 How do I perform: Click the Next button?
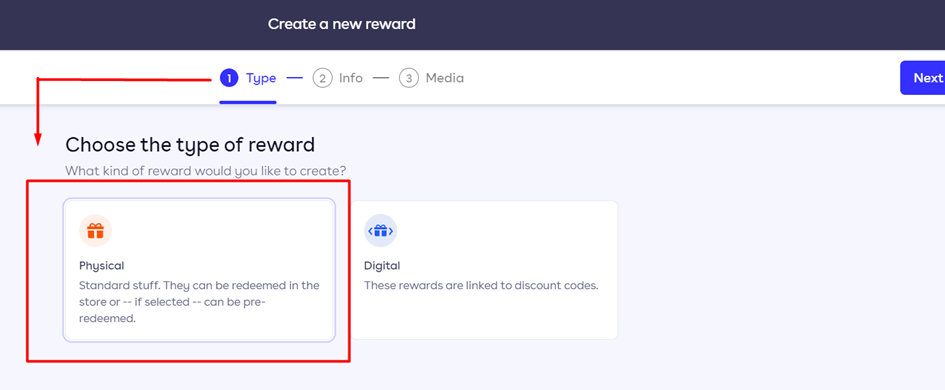pos(923,78)
